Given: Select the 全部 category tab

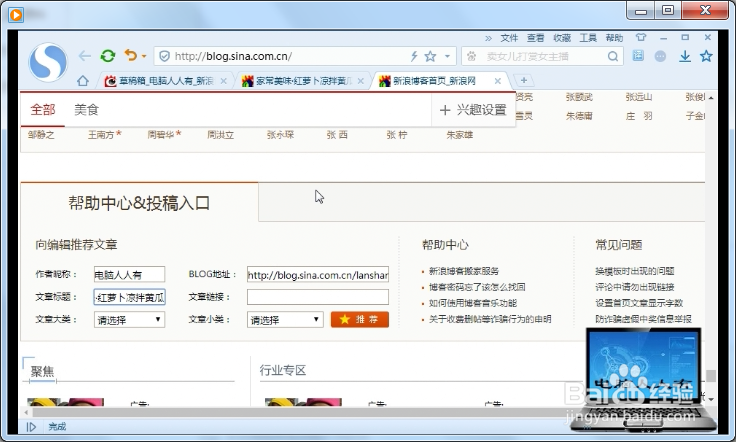Looking at the screenshot, I should click(43, 110).
